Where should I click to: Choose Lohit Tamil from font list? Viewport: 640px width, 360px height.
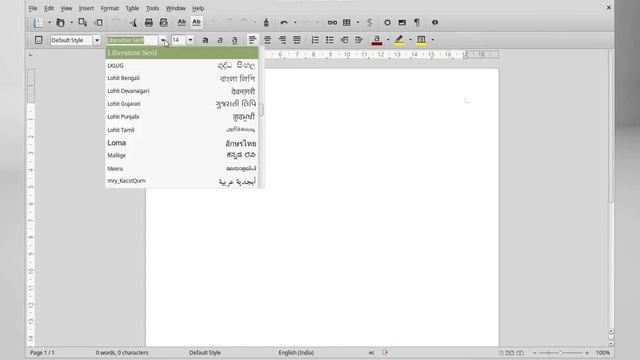pyautogui.click(x=182, y=130)
